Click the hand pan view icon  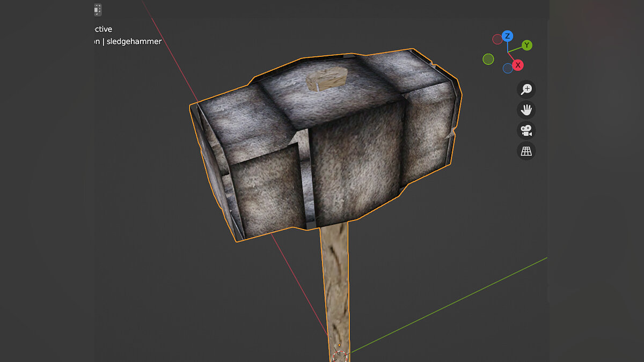tap(526, 110)
